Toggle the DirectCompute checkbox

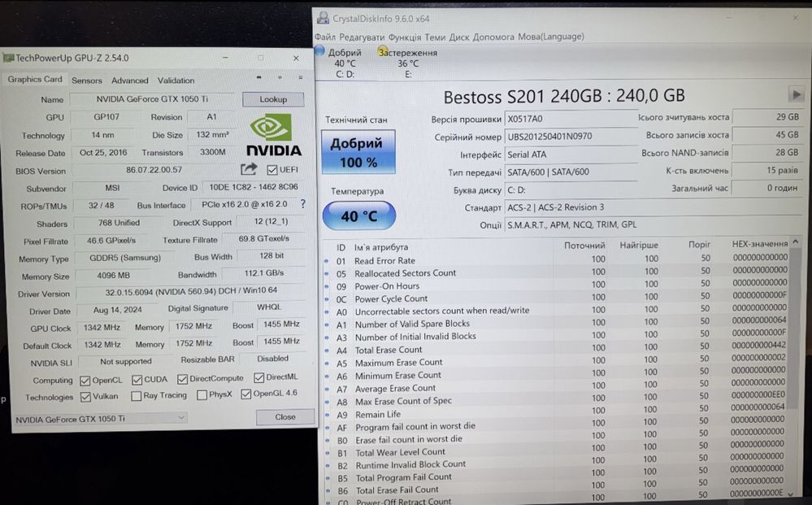(x=182, y=379)
